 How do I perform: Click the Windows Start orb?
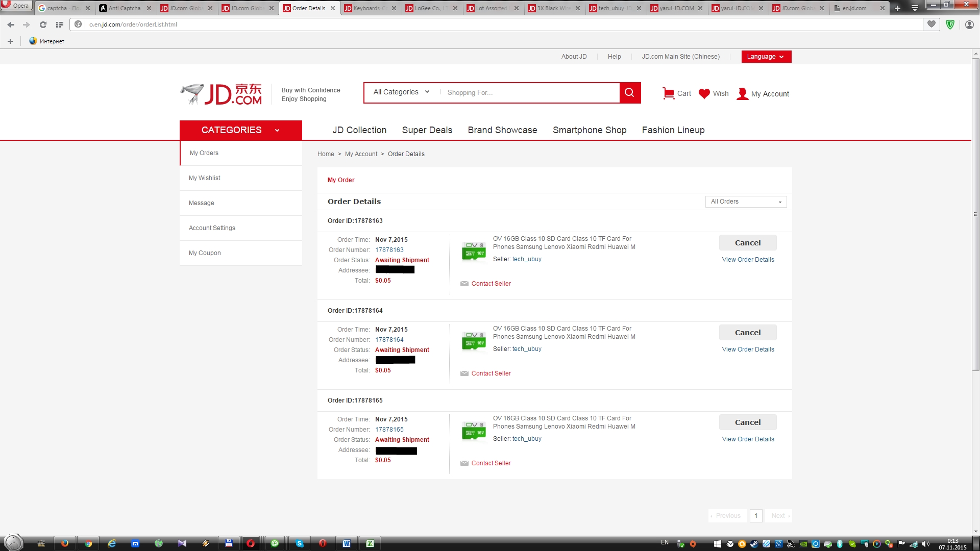click(x=13, y=542)
